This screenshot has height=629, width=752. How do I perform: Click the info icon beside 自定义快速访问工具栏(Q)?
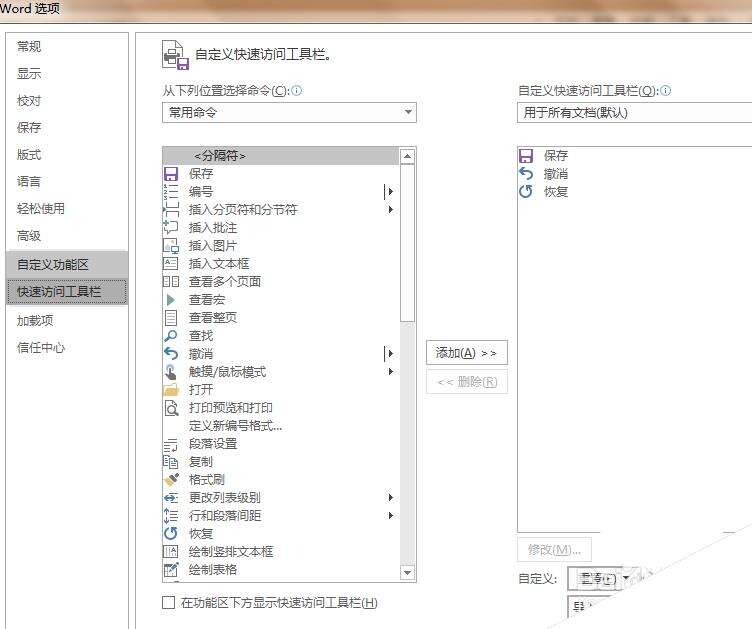click(665, 90)
